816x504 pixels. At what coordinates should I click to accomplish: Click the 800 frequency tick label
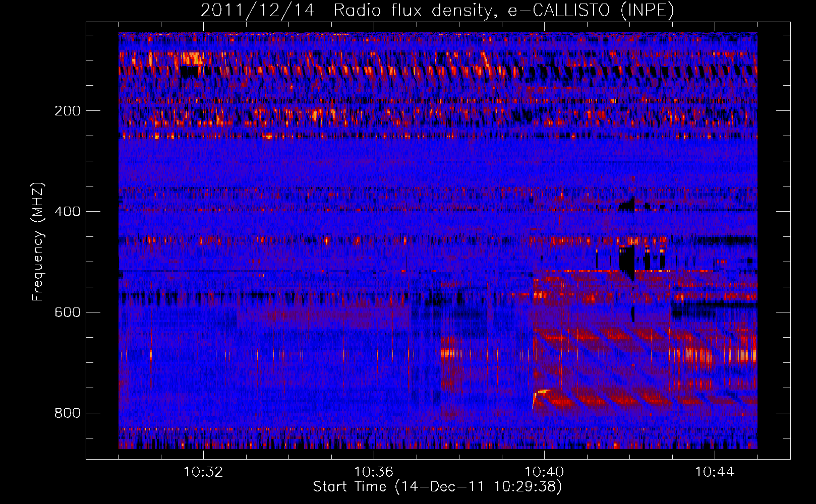point(68,413)
